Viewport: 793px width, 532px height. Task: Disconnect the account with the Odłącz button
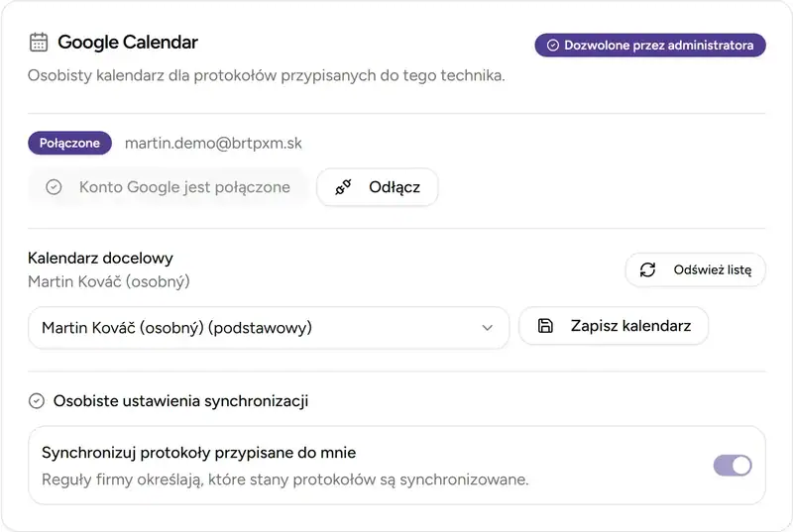pos(378,187)
